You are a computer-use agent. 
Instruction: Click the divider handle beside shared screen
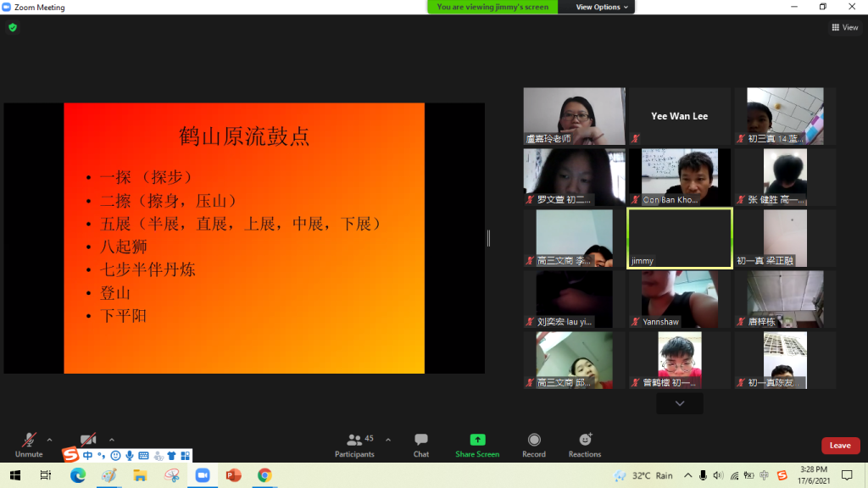(488, 238)
